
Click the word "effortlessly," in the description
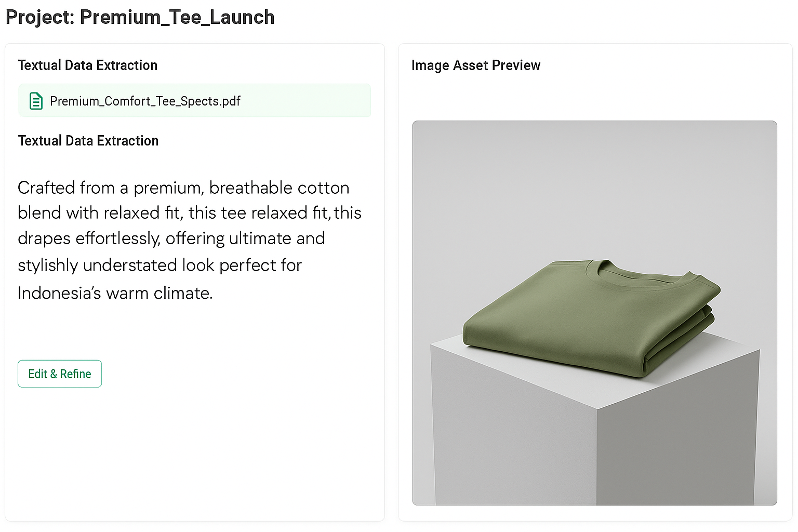pyautogui.click(x=118, y=238)
